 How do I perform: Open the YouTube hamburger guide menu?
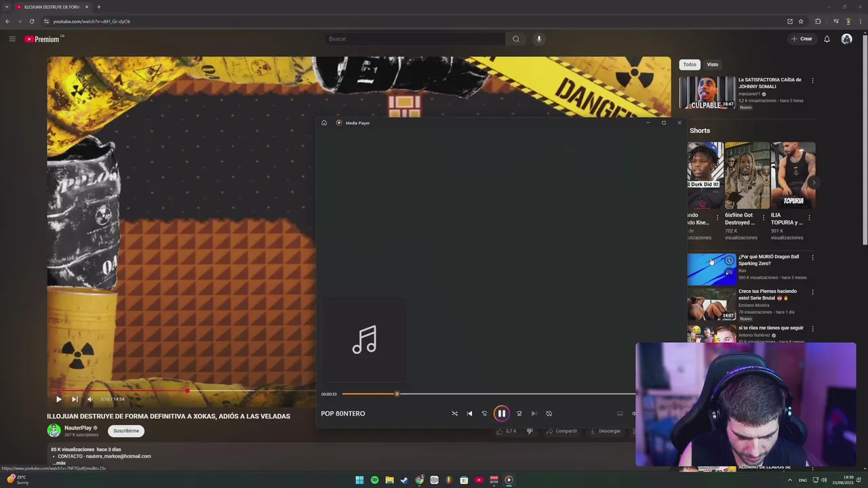[12, 39]
